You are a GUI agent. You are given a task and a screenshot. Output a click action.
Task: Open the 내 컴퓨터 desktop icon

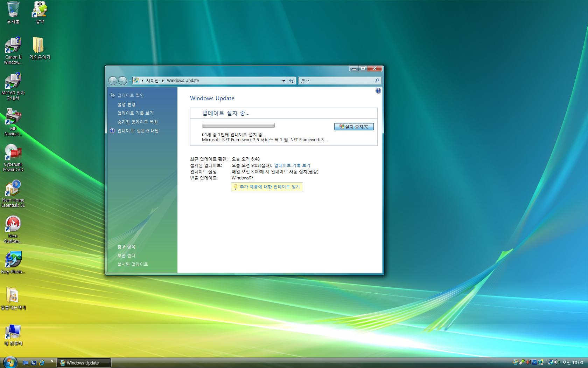click(x=13, y=335)
